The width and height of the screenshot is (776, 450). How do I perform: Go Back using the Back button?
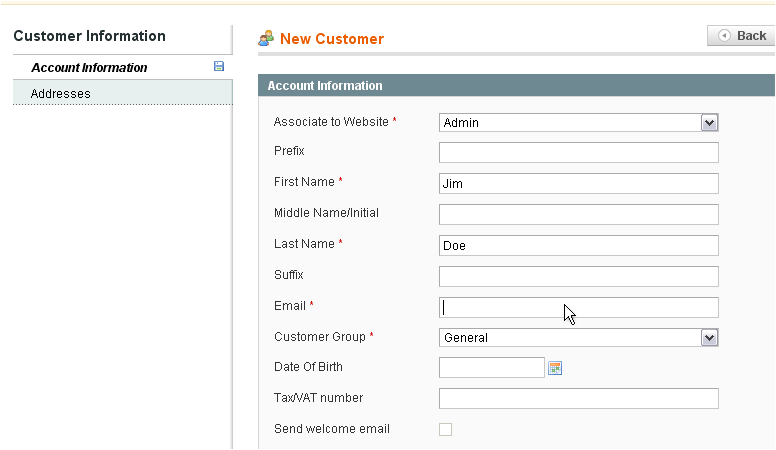coord(741,36)
